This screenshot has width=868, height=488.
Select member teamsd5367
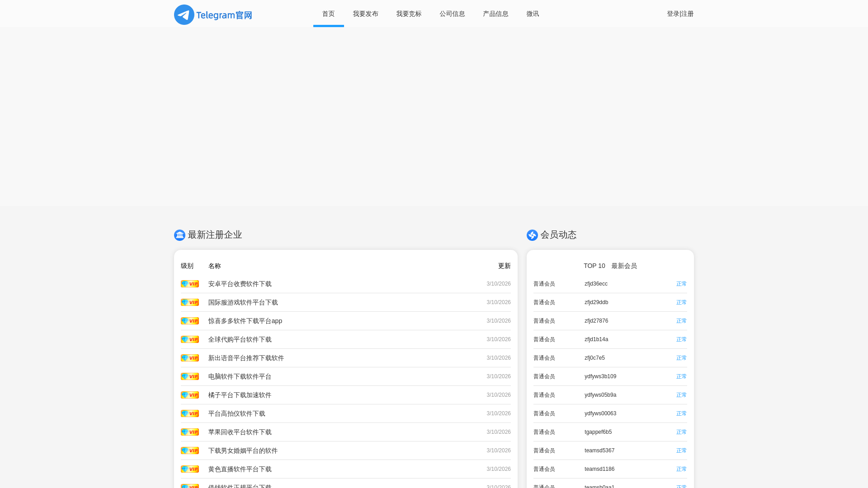pyautogui.click(x=599, y=450)
